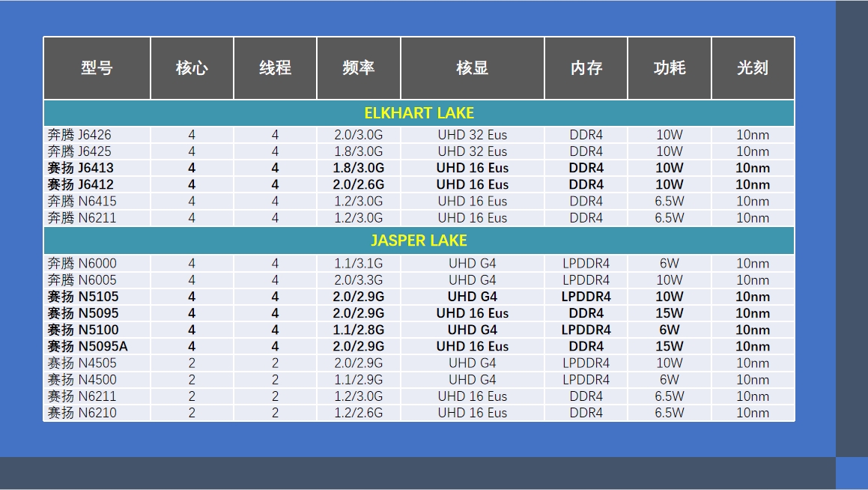Click the 核显 column header
Screen dimensions: 868x490
[x=473, y=68]
